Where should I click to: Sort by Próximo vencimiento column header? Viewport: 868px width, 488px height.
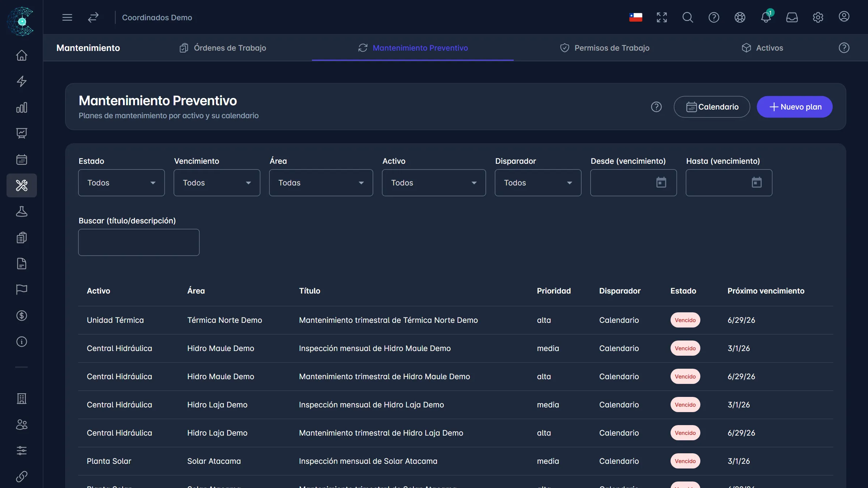click(x=766, y=291)
